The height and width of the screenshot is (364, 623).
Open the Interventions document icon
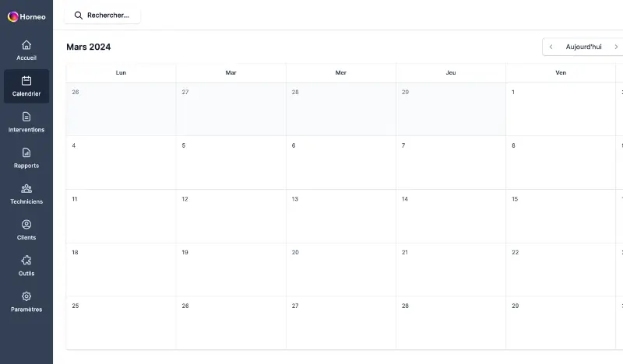point(26,117)
